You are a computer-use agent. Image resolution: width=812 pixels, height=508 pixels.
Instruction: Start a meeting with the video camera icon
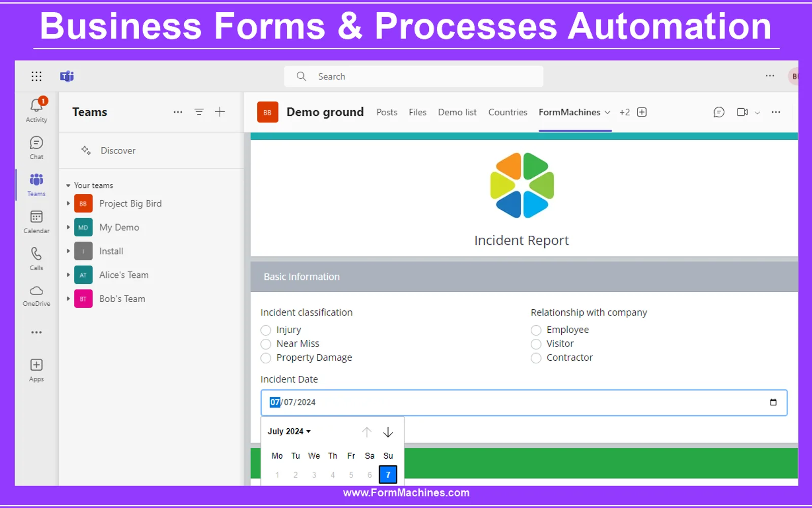tap(742, 112)
